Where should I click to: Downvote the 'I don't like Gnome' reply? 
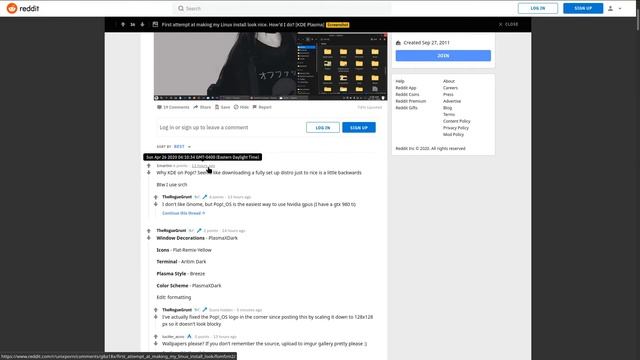click(156, 204)
